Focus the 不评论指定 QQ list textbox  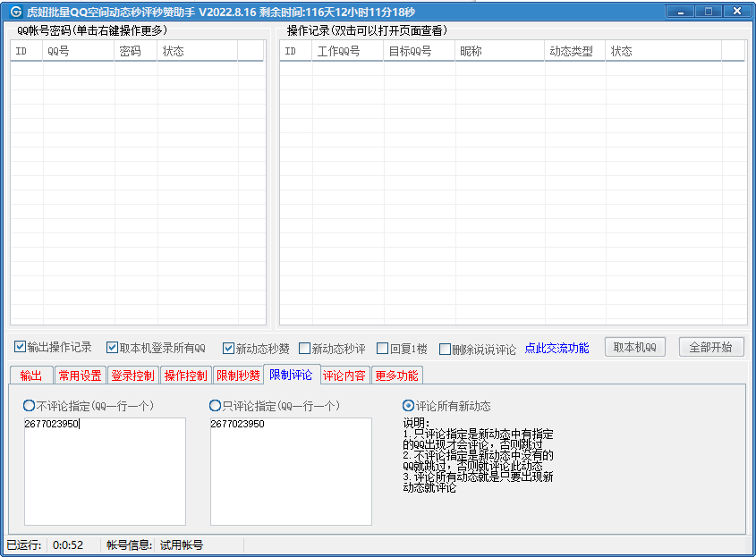pos(105,471)
